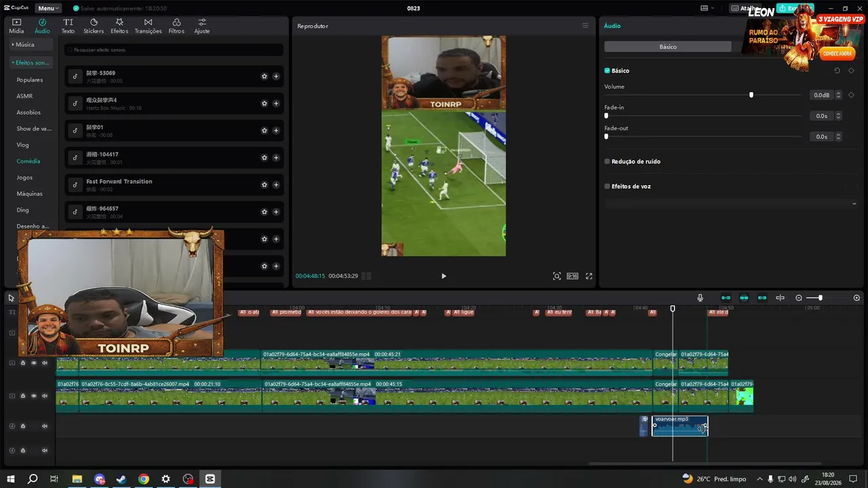Select the Assobios sound category

[28, 113]
